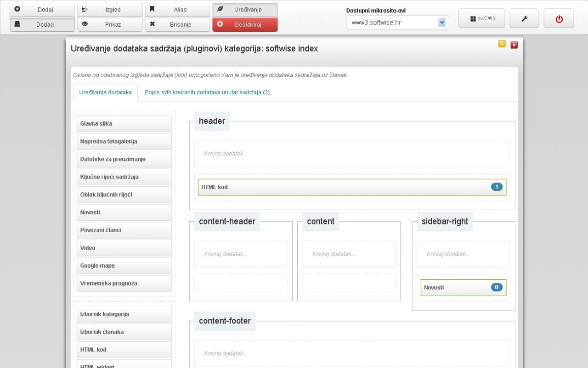Click the header zone label

tap(212, 121)
